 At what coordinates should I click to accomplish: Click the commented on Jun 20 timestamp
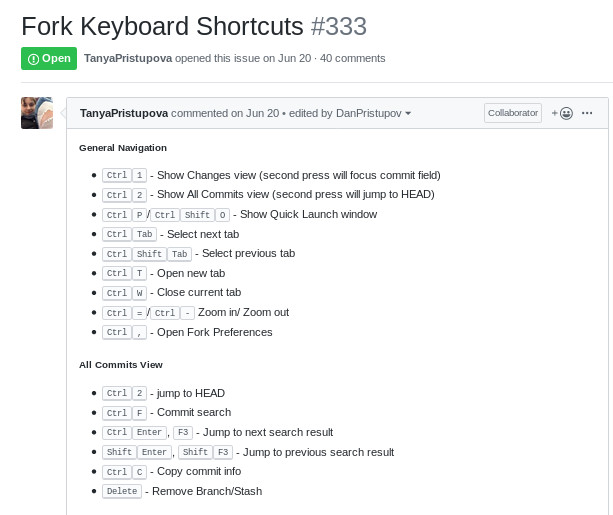tap(225, 113)
